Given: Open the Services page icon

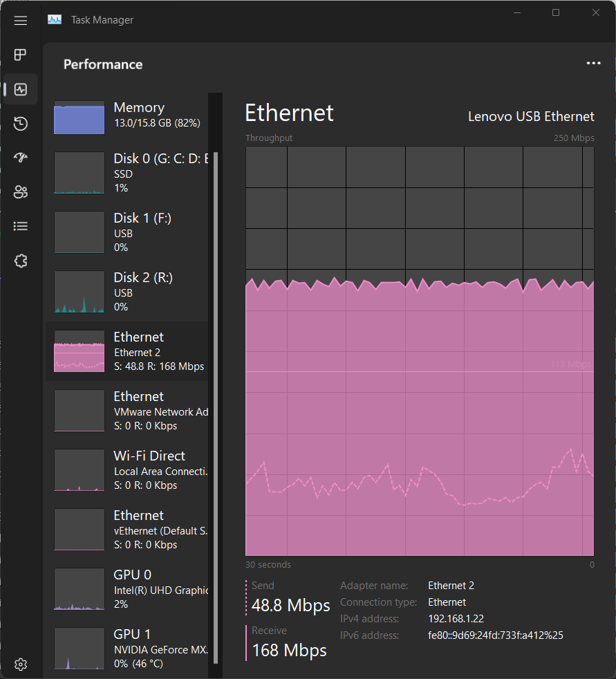Looking at the screenshot, I should (x=21, y=261).
